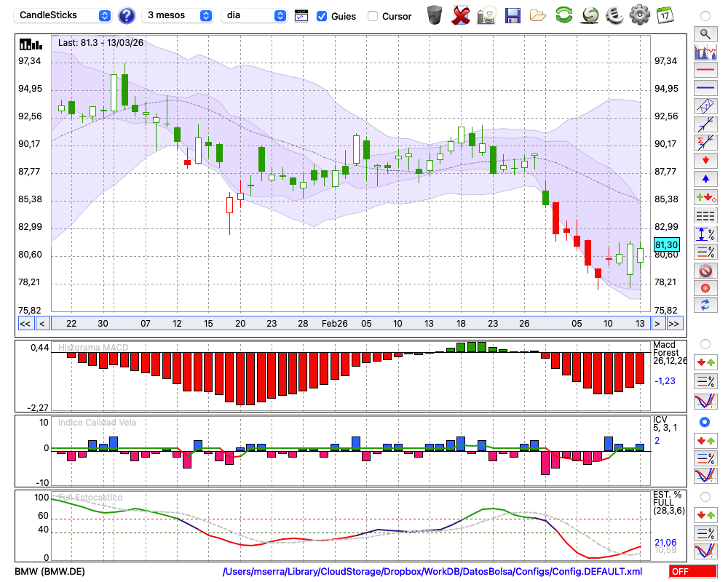Click the 'EST. % FULL (28,3,6)' label
The height and width of the screenshot is (582, 728).
[668, 503]
